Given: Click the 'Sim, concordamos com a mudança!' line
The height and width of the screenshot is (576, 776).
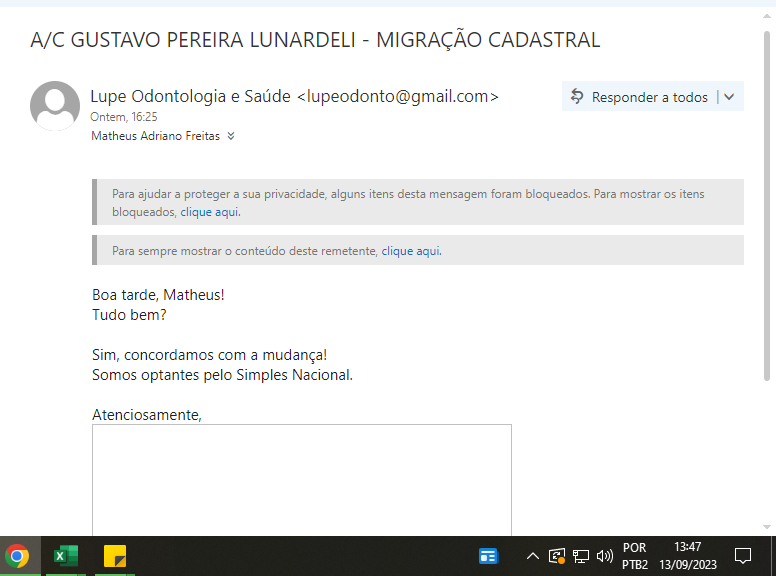Looking at the screenshot, I should pyautogui.click(x=209, y=355).
